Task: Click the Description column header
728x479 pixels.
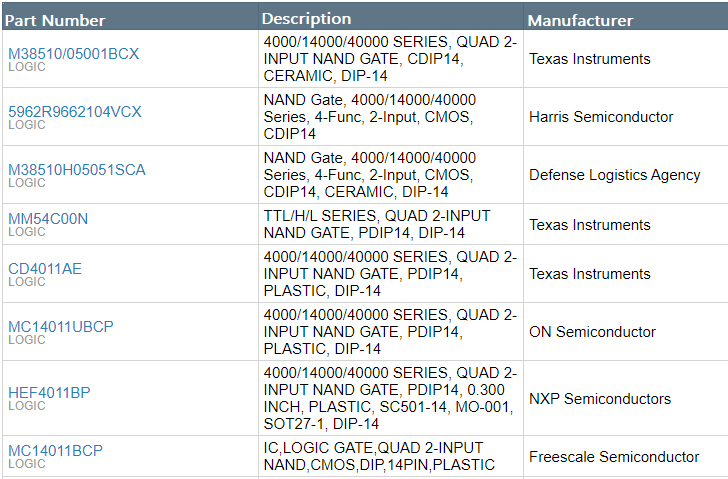Action: pos(306,19)
